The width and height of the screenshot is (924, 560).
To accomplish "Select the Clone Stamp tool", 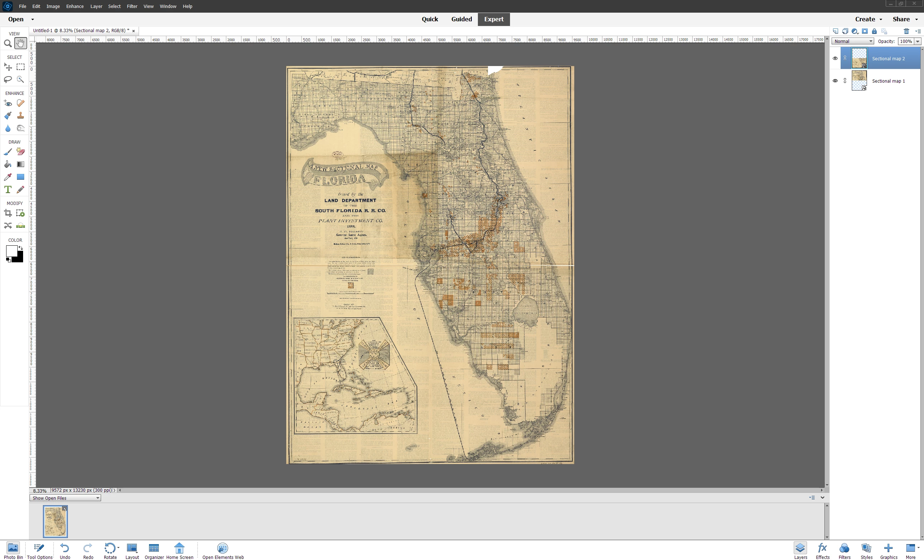I will (21, 115).
